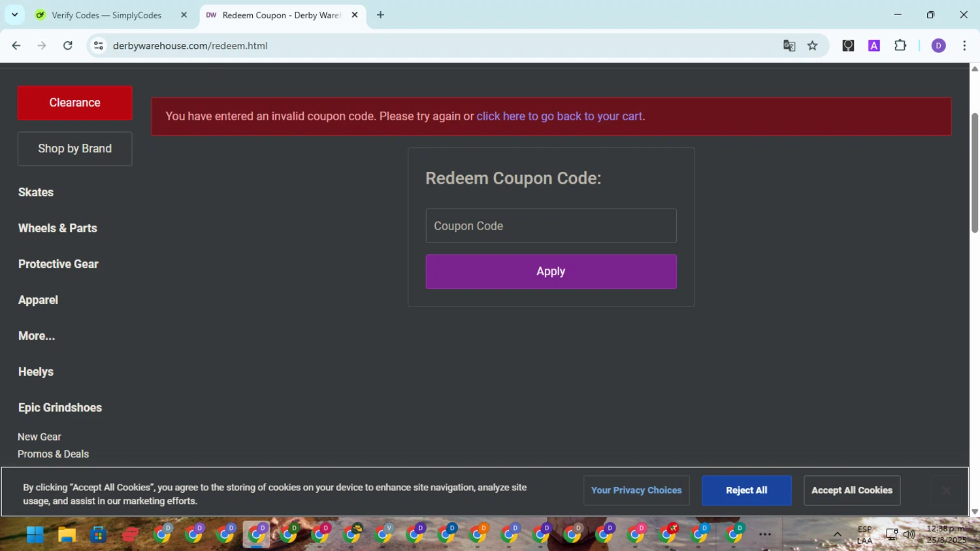The width and height of the screenshot is (980, 551).
Task: Show taskbar overflow apps with three dots
Action: [765, 535]
